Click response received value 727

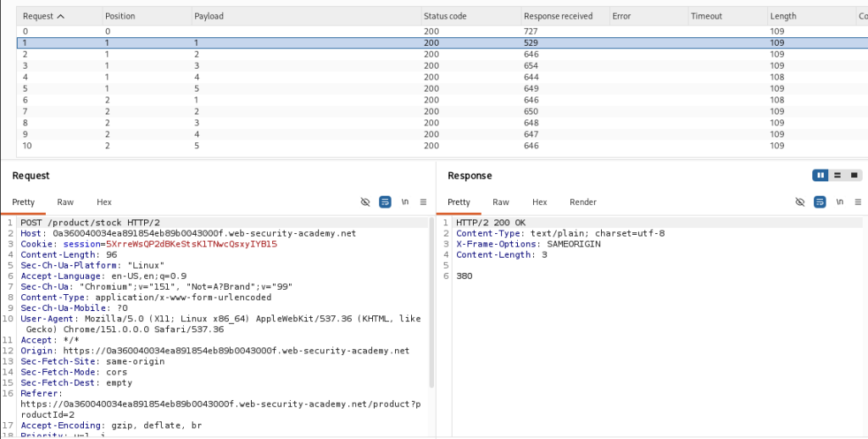click(x=531, y=31)
